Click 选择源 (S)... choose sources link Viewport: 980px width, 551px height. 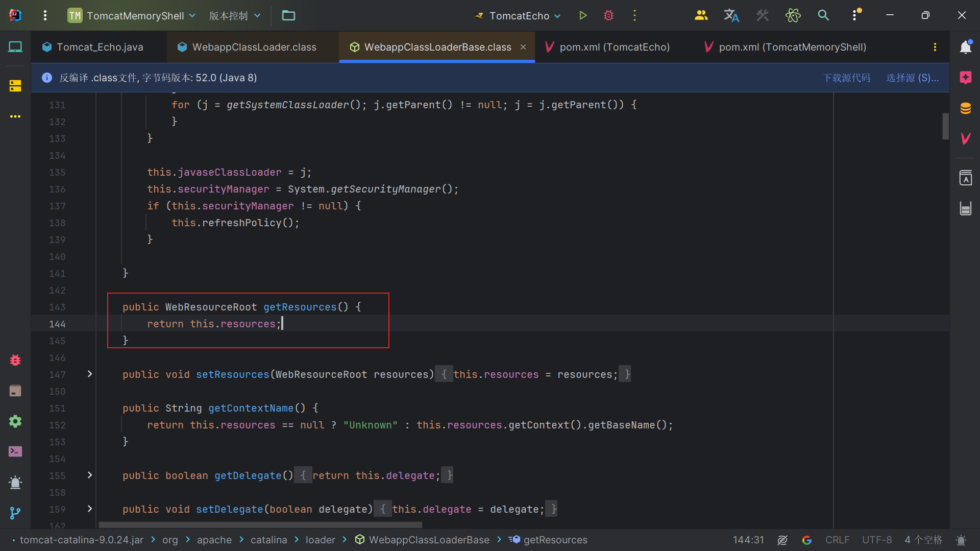click(x=912, y=78)
